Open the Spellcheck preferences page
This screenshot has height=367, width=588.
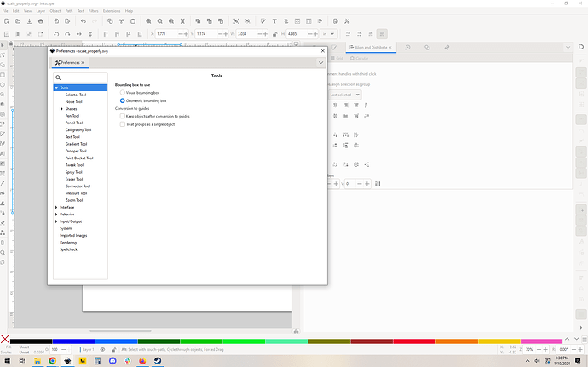pyautogui.click(x=69, y=249)
